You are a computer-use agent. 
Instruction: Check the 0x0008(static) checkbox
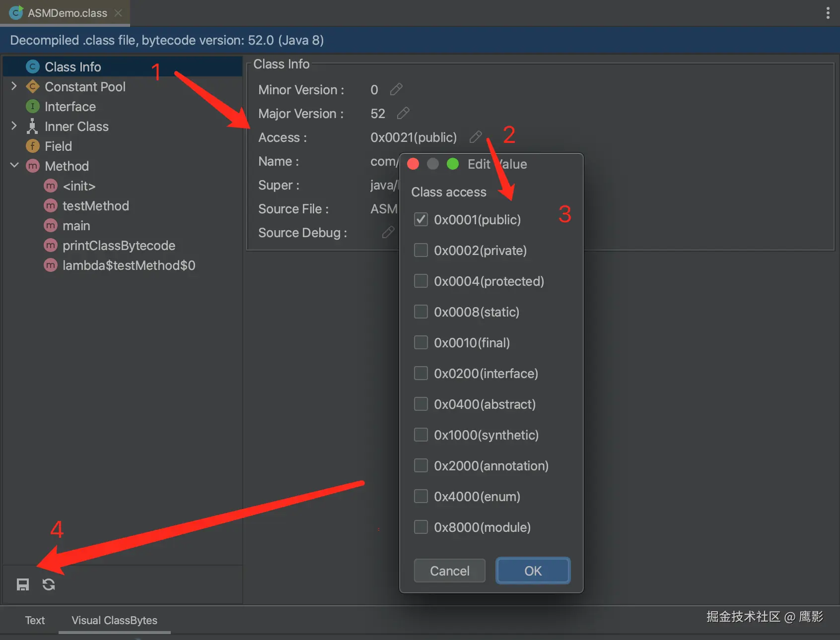[x=421, y=312]
